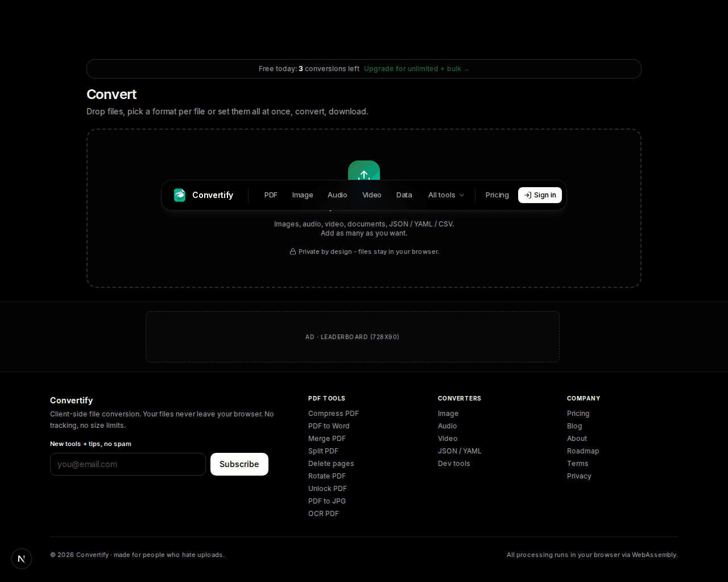Image resolution: width=728 pixels, height=582 pixels.
Task: Open Blog footer link
Action: [x=574, y=426]
